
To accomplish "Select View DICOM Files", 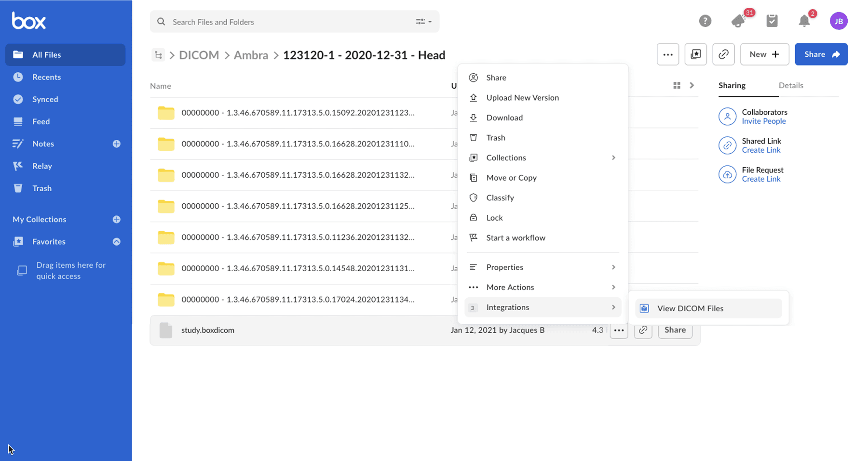I will point(708,308).
